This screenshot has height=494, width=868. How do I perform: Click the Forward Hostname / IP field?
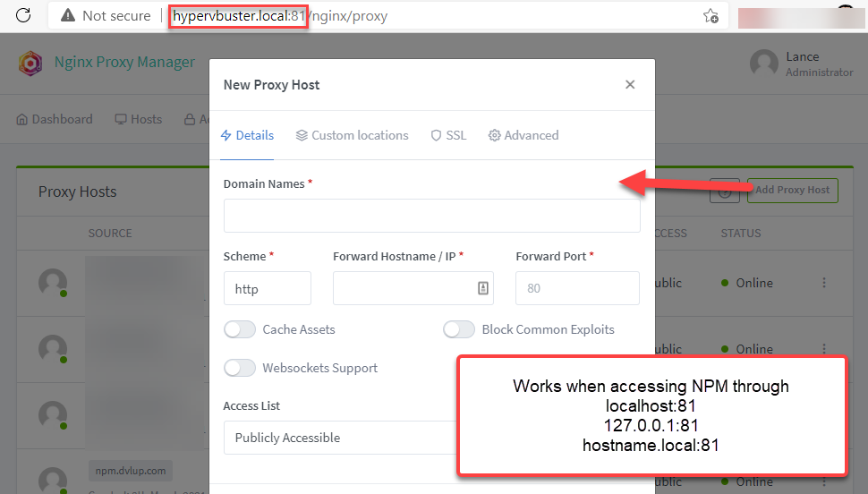tap(413, 288)
